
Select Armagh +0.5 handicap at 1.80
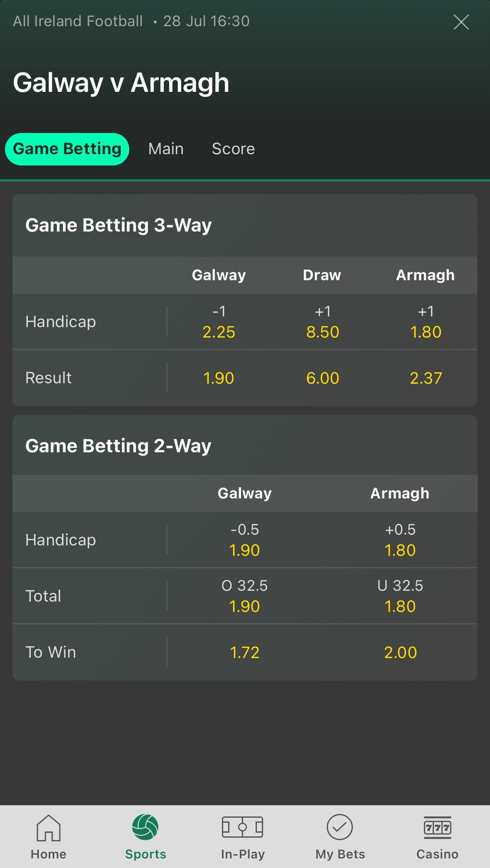399,540
